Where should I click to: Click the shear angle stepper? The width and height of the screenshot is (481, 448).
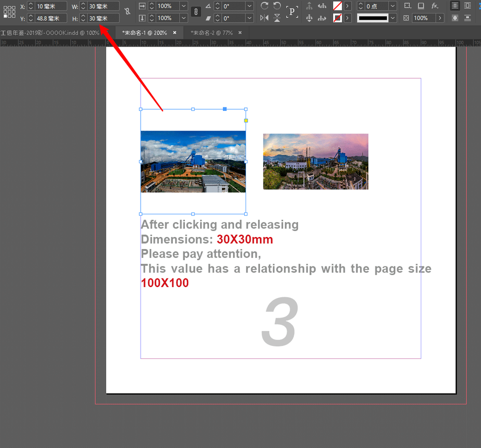[218, 18]
